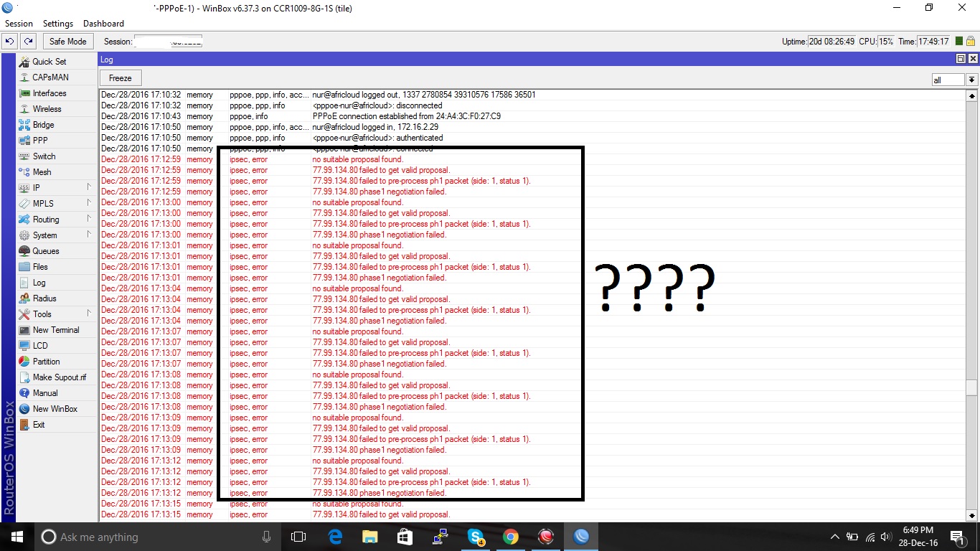Select the '<pppoe-nur@africloud>: authenticated' log row

pos(533,138)
